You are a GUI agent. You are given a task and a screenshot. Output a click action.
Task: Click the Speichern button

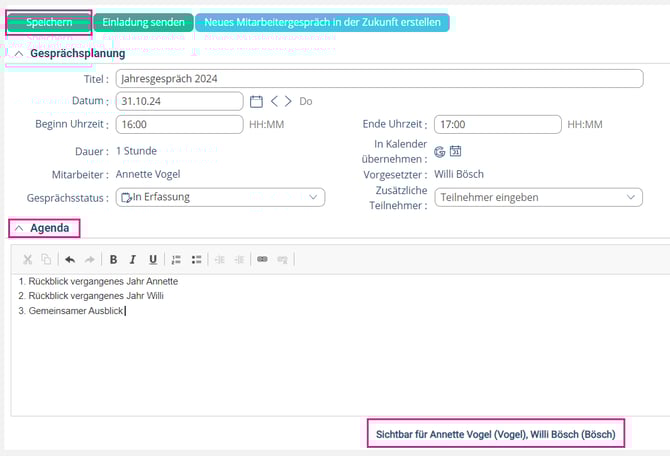tap(48, 22)
